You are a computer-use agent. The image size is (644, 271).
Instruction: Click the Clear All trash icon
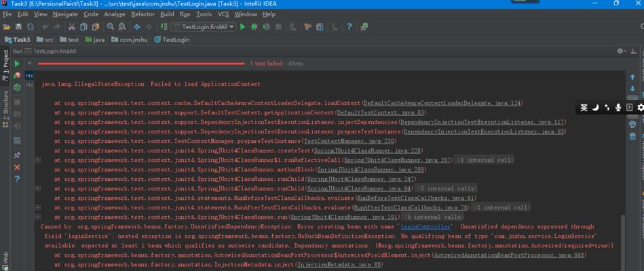[632, 136]
